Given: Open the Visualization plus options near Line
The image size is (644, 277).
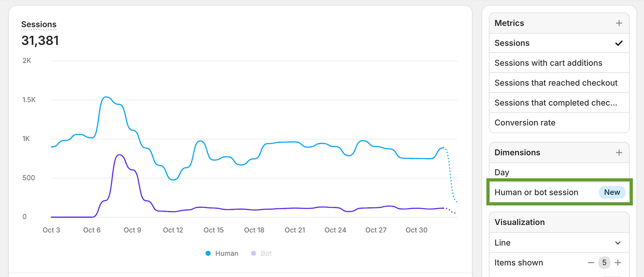Looking at the screenshot, I should click(x=618, y=243).
